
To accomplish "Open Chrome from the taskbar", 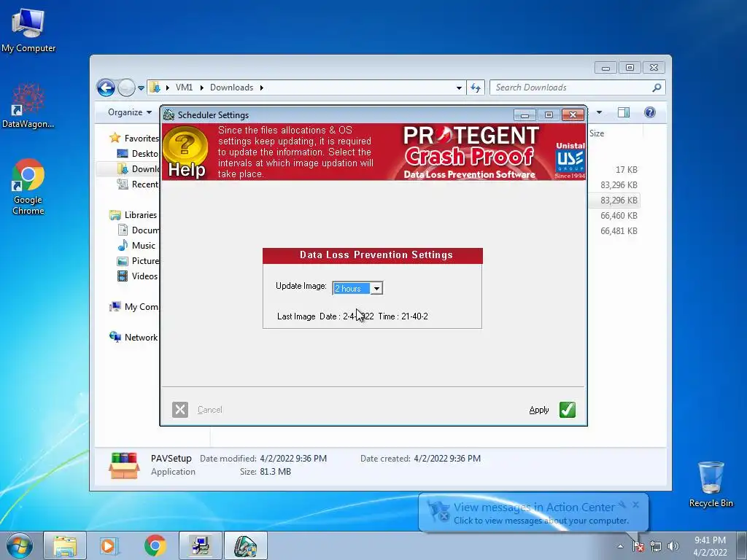I will click(155, 545).
